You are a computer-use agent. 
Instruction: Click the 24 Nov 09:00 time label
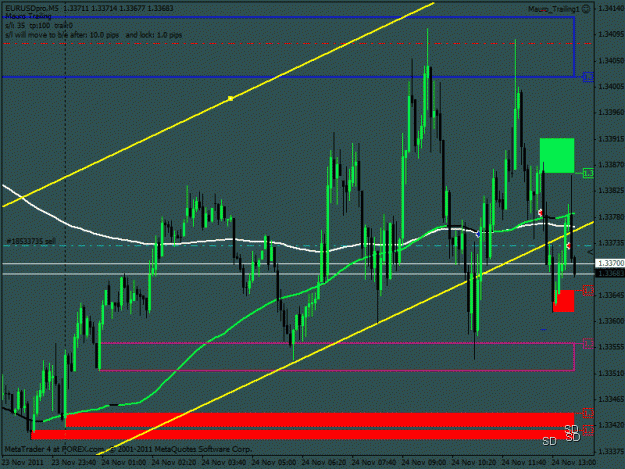(424, 462)
